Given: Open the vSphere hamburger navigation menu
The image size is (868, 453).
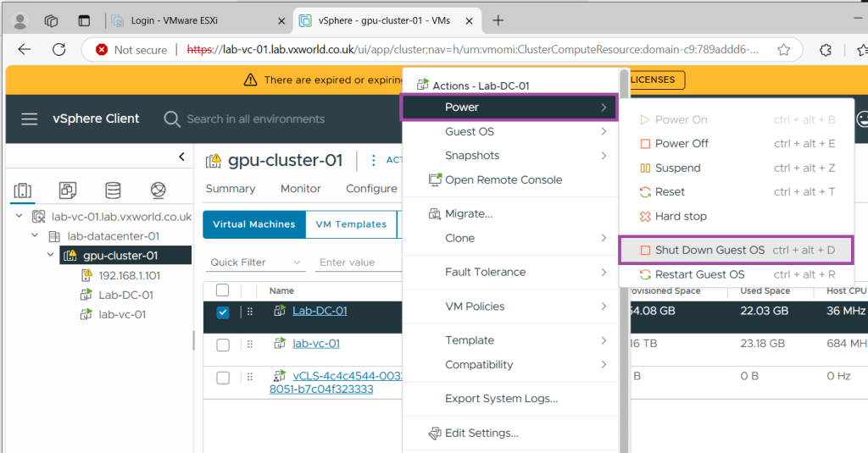Looking at the screenshot, I should pos(30,119).
